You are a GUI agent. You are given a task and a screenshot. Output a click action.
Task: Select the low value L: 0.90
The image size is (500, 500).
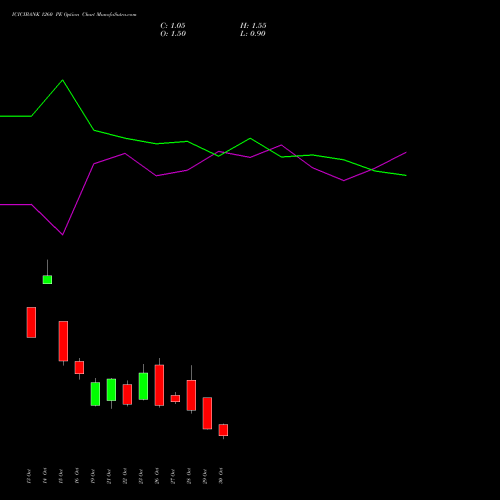coord(253,34)
